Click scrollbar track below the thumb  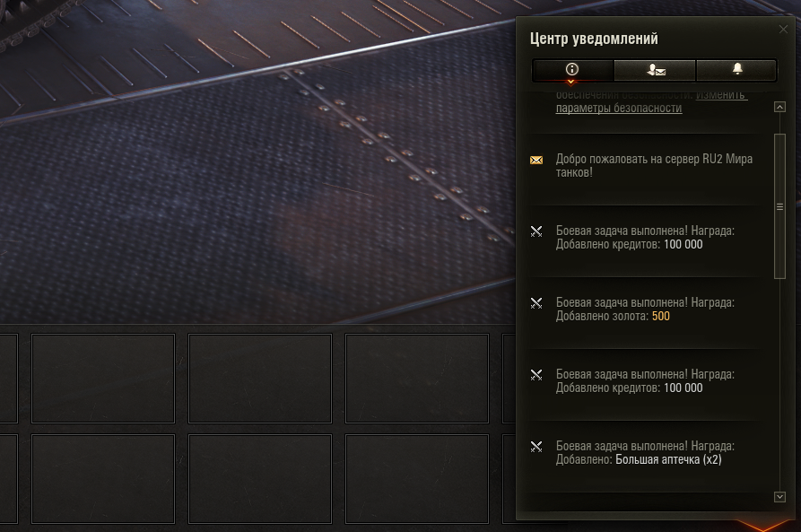pyautogui.click(x=779, y=383)
